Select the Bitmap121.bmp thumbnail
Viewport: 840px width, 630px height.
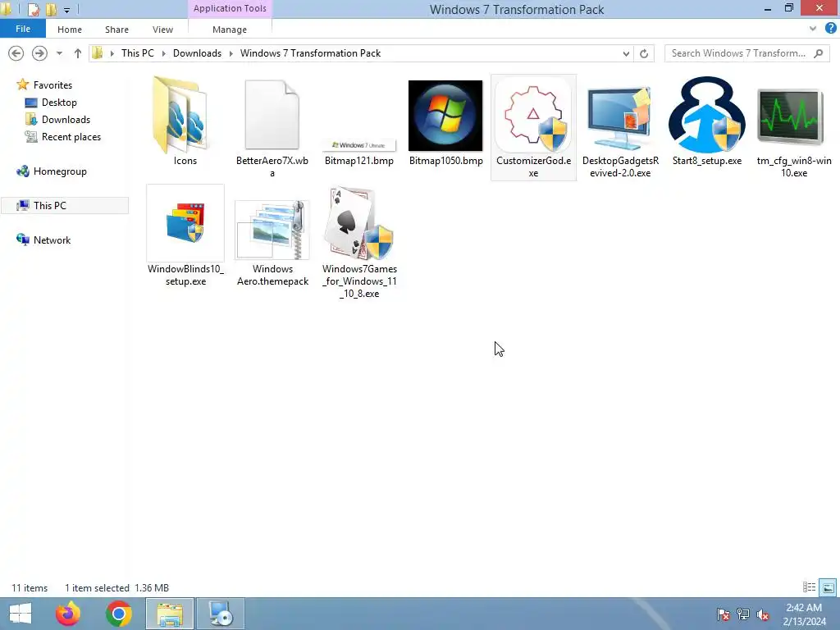click(359, 145)
